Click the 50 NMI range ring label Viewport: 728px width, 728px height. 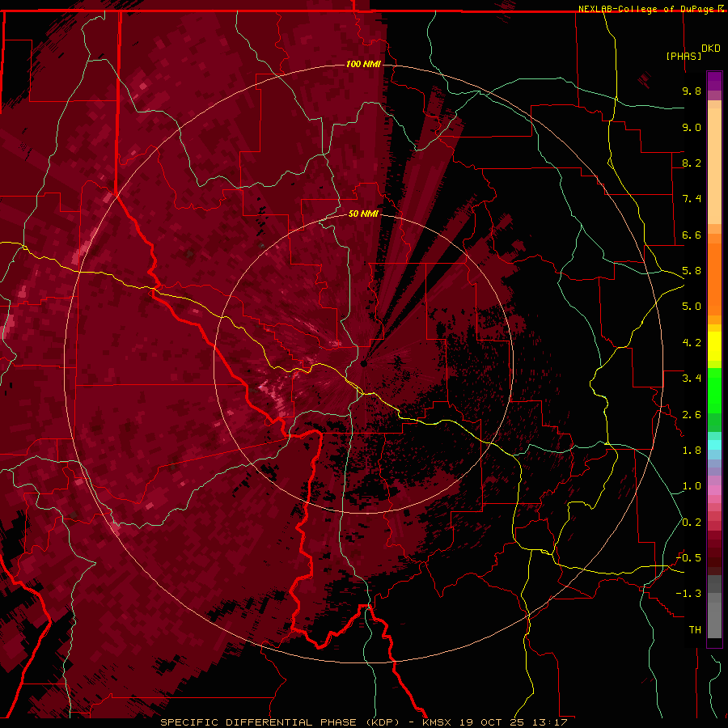coord(363,214)
